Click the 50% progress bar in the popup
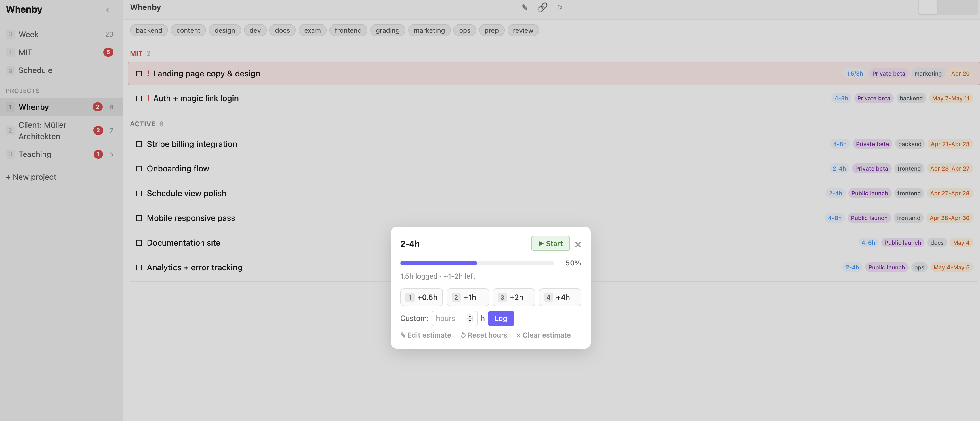Screen dimensions: 980x421 pos(476,263)
